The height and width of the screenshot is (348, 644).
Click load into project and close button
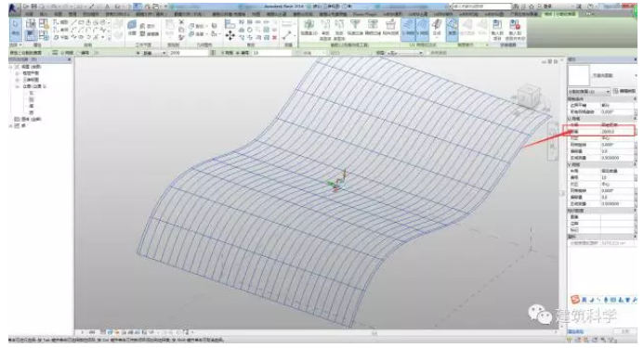point(515,30)
